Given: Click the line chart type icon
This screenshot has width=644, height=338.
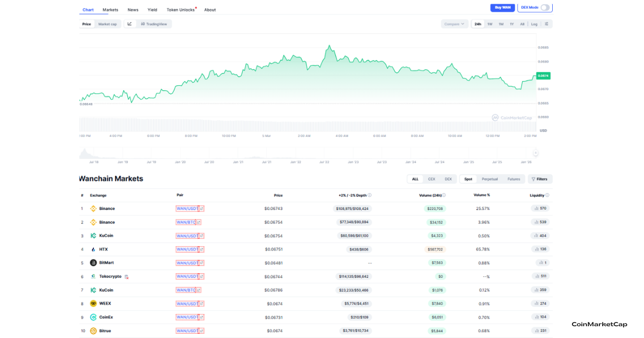Looking at the screenshot, I should [x=129, y=24].
